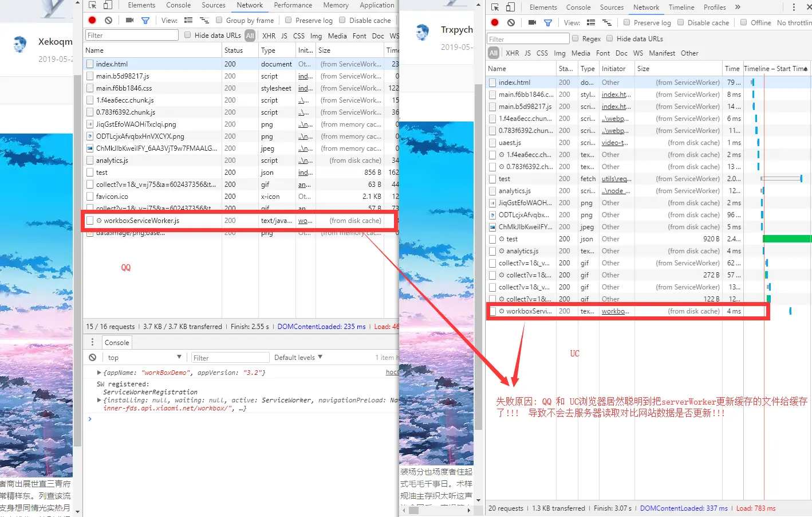Toggle the device toolbar icon in left DevTools
812x517 pixels.
click(x=108, y=5)
